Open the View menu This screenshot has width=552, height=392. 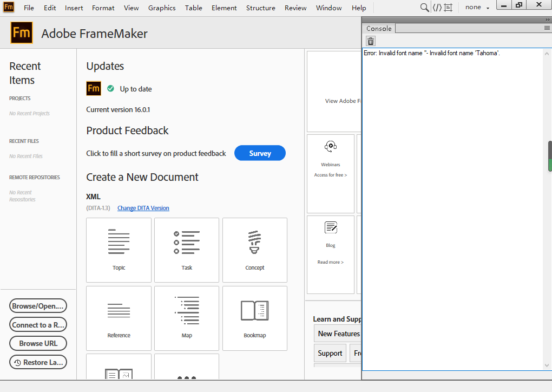click(132, 8)
